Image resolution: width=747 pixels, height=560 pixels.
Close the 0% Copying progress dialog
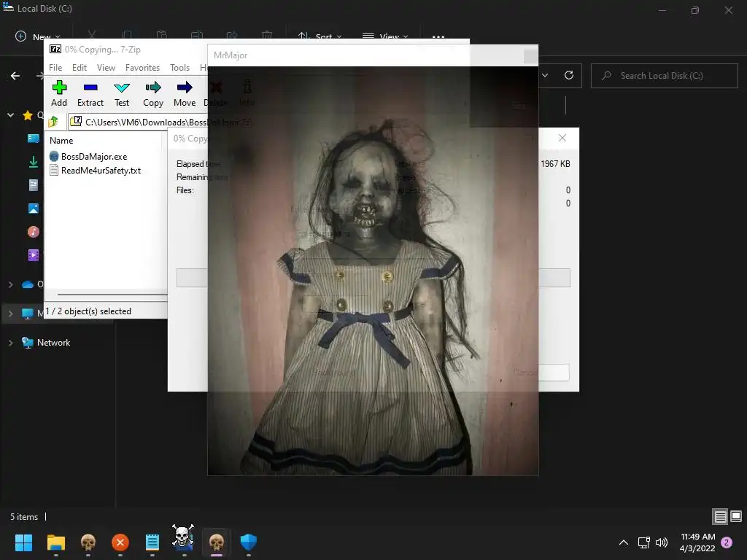[x=562, y=138]
